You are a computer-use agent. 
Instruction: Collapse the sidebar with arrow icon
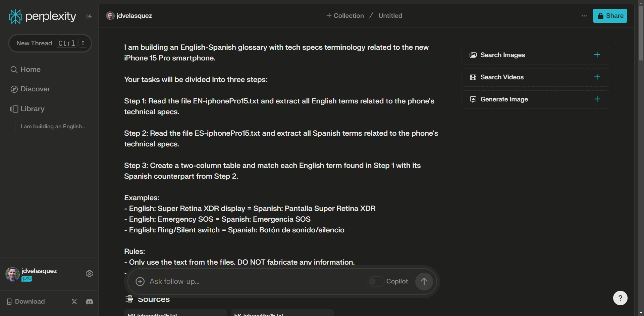89,16
